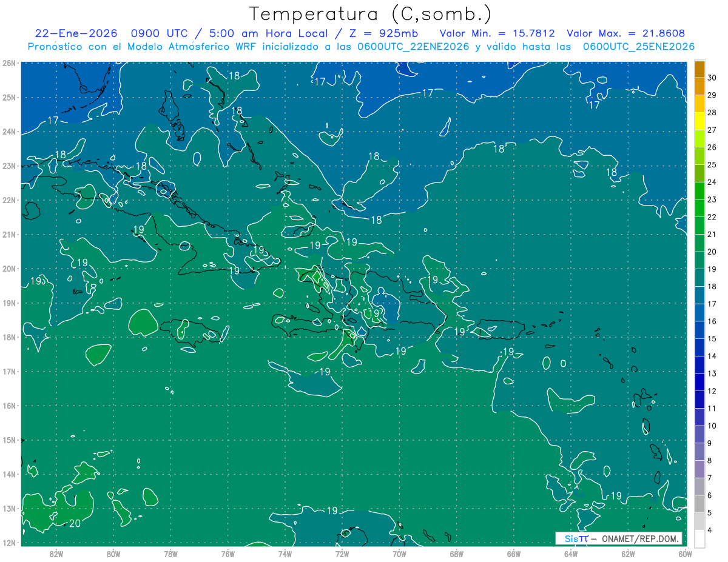Screen dimensions: 728x562
Task: Click the longitude axis label 62W
Action: (x=628, y=554)
